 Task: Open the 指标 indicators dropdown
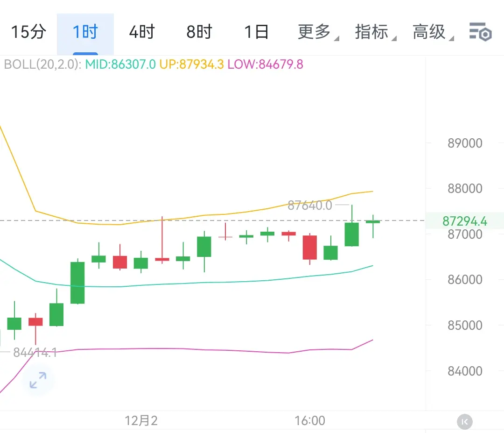[x=375, y=32]
